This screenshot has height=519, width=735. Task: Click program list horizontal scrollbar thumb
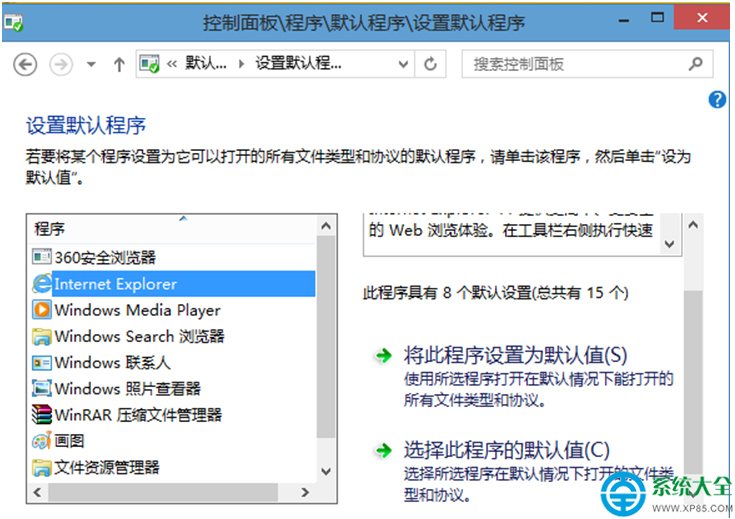click(x=163, y=492)
